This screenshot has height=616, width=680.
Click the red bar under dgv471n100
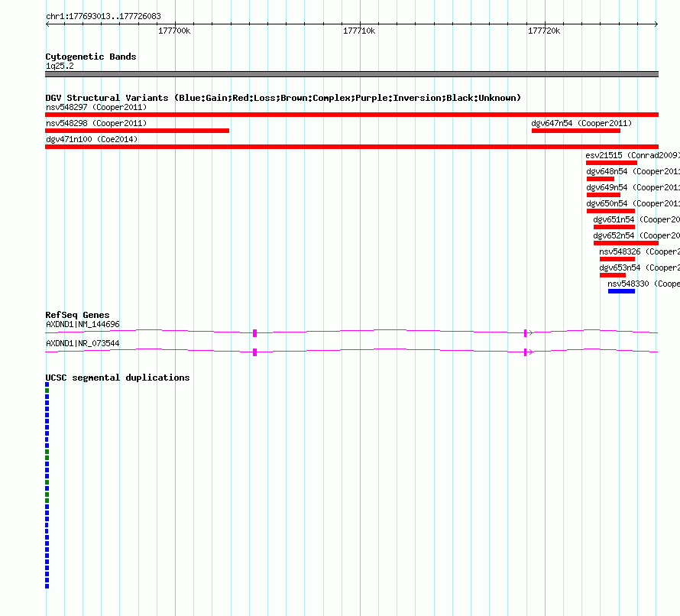(351, 147)
